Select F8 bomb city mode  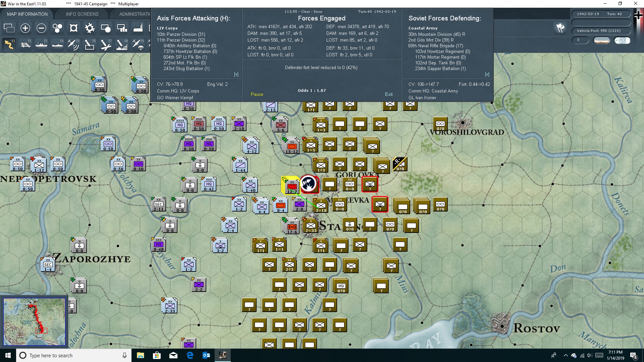[121, 44]
